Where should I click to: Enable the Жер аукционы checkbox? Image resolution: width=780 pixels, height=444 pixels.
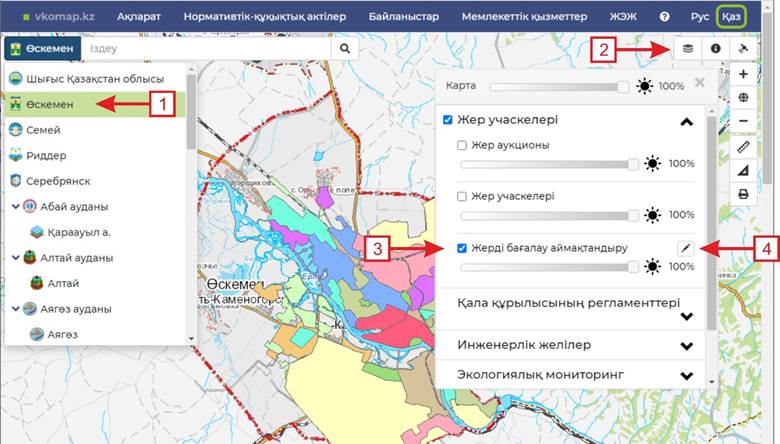(x=462, y=146)
